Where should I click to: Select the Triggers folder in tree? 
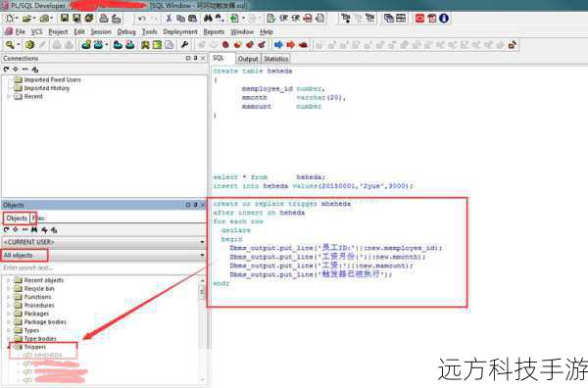tap(35, 347)
